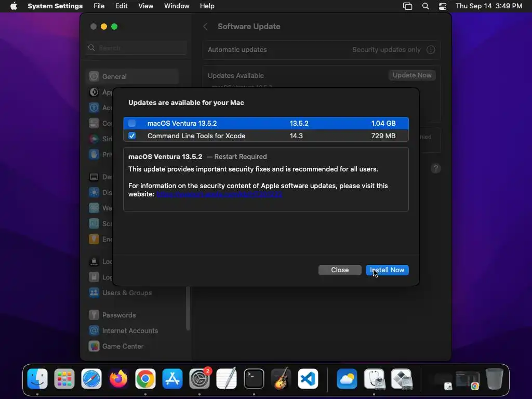Launch Firefox from the Dock
The width and height of the screenshot is (532, 399).
coord(118,379)
